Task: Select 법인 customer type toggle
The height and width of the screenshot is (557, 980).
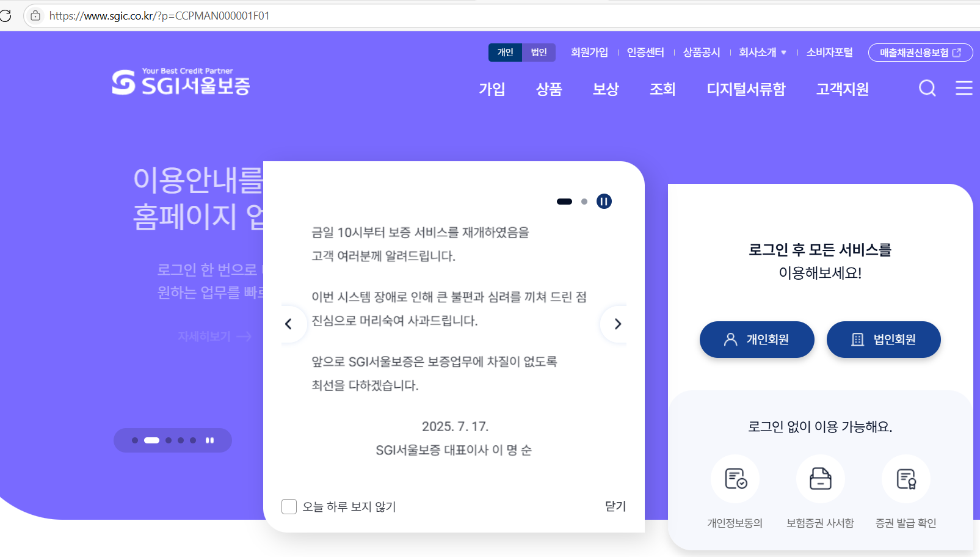Action: click(x=539, y=53)
